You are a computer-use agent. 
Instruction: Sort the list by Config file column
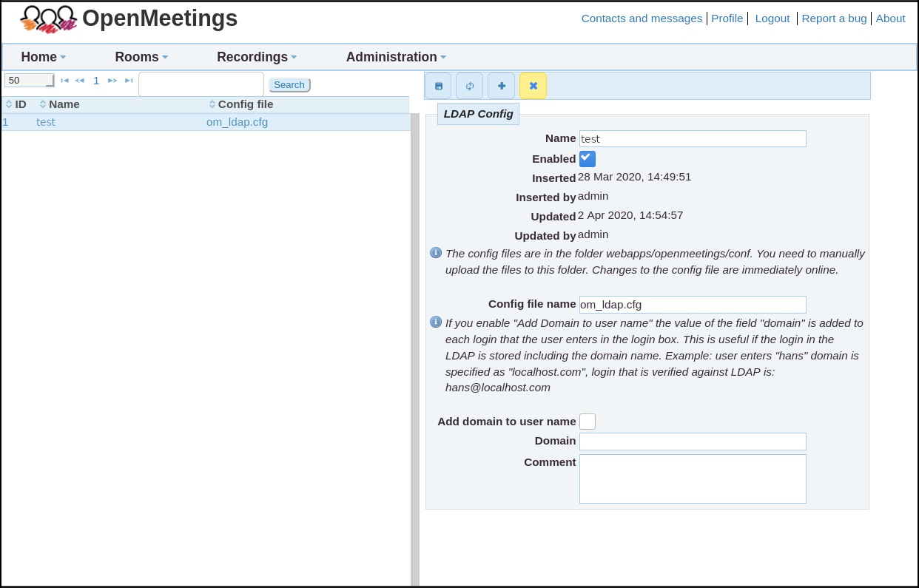[x=245, y=104]
